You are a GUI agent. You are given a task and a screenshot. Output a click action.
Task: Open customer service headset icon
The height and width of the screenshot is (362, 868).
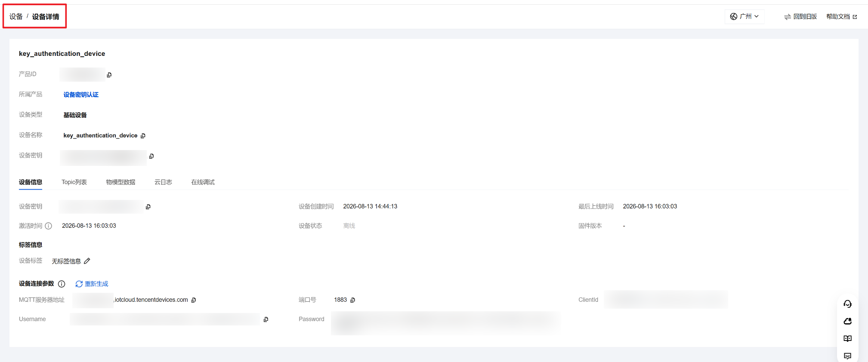coord(847,304)
